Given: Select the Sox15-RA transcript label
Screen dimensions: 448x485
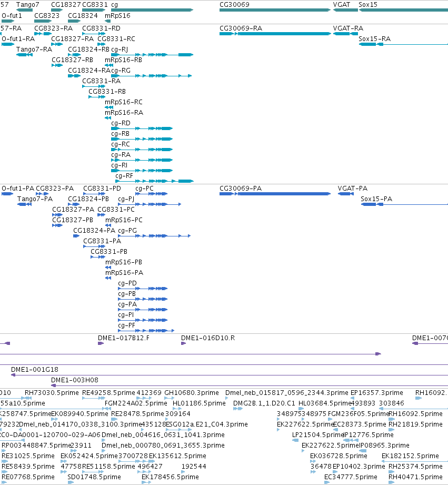Looking at the screenshot, I should click(374, 38).
